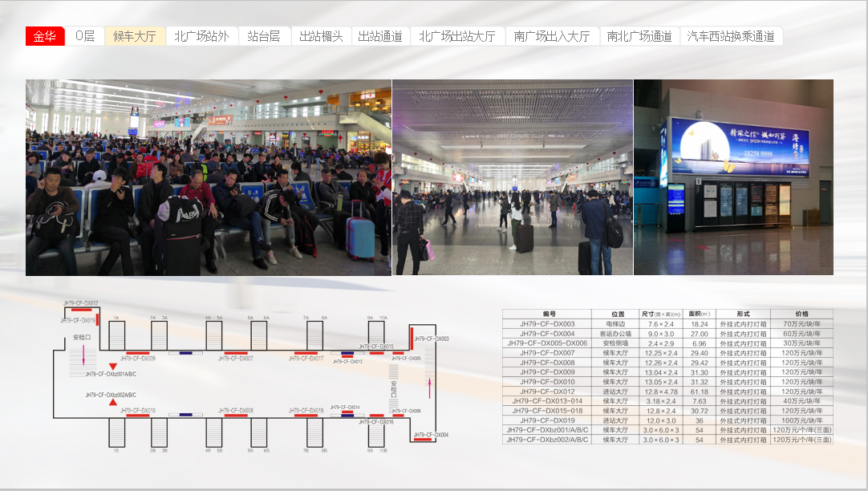868x491 pixels.
Task: Click the 40万元/块/年 price cell
Action: 801,401
